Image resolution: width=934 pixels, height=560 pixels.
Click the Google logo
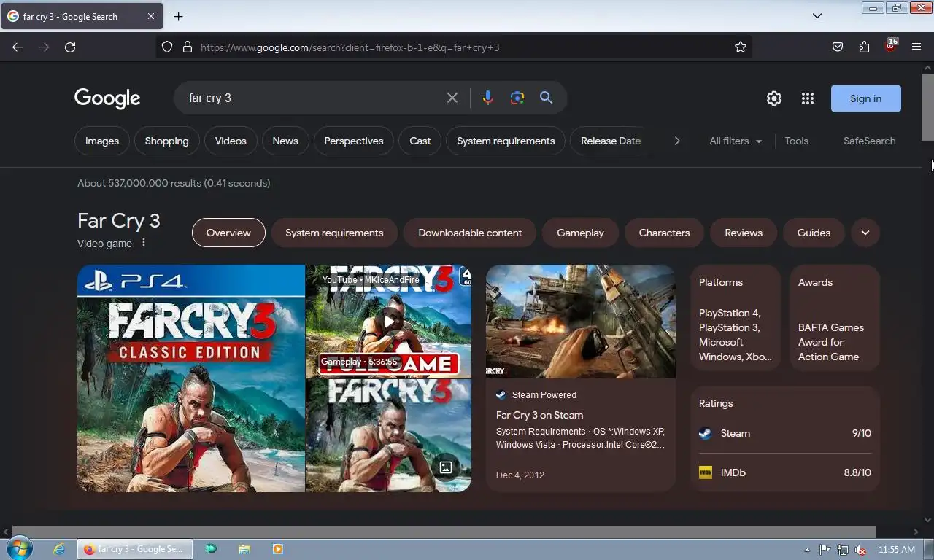(107, 98)
